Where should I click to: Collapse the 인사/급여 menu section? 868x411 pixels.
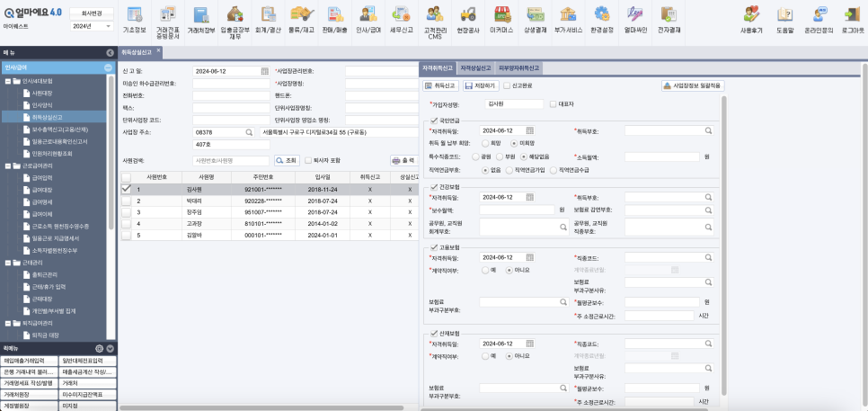pos(108,67)
